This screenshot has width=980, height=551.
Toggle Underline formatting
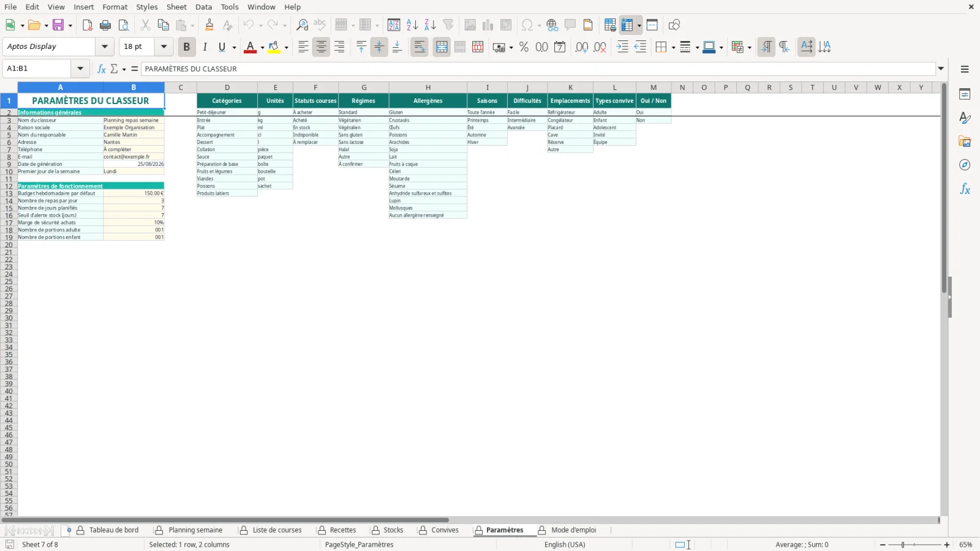click(x=222, y=47)
